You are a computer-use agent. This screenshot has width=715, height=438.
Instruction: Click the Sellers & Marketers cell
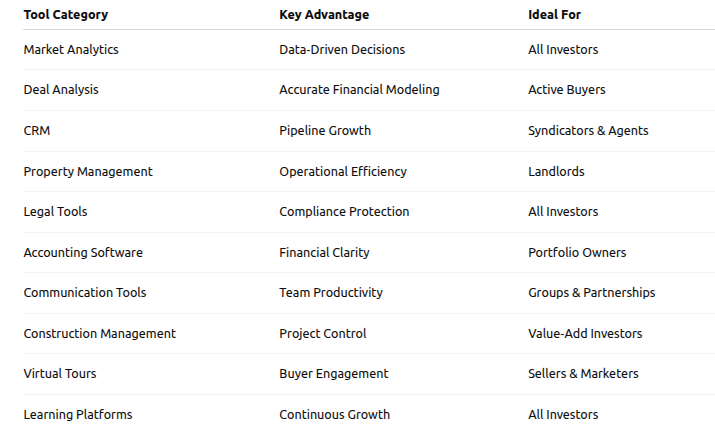pyautogui.click(x=583, y=374)
